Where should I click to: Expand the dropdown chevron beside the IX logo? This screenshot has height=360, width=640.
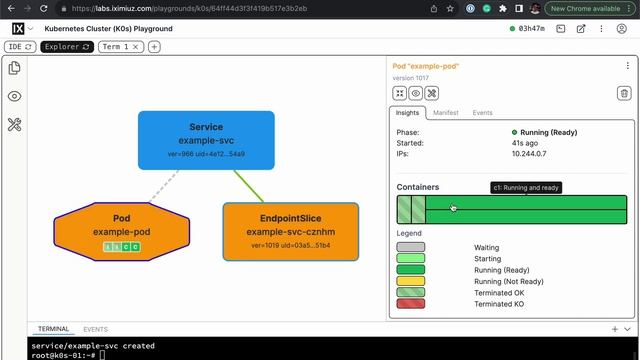[31, 29]
